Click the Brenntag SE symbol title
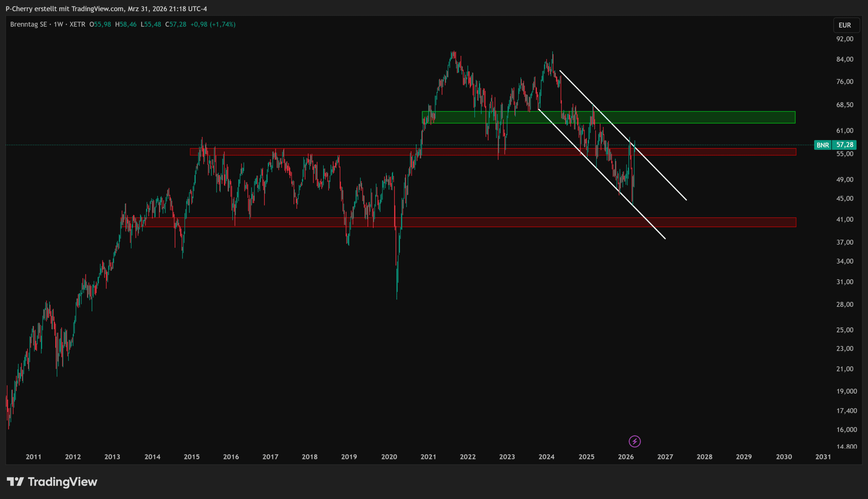The width and height of the screenshot is (868, 499). (28, 24)
